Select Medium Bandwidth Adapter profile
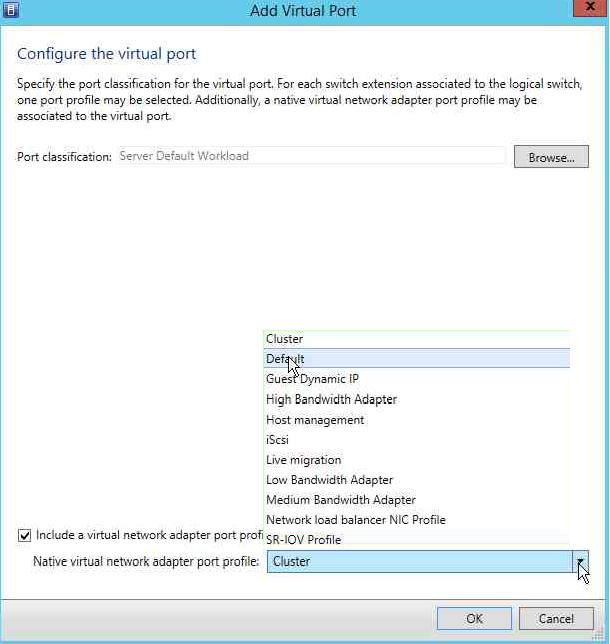Image resolution: width=610 pixels, height=644 pixels. pos(417,500)
